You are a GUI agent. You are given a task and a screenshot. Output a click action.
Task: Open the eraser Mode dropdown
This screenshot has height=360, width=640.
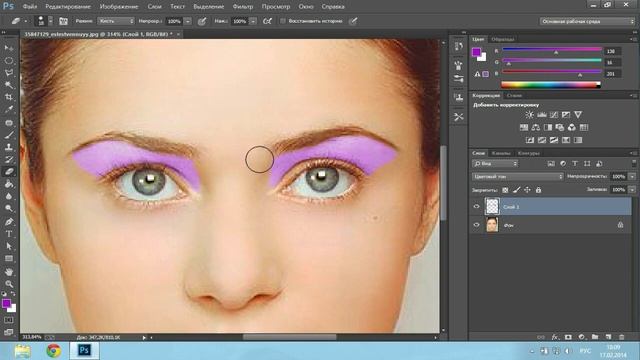[116, 21]
